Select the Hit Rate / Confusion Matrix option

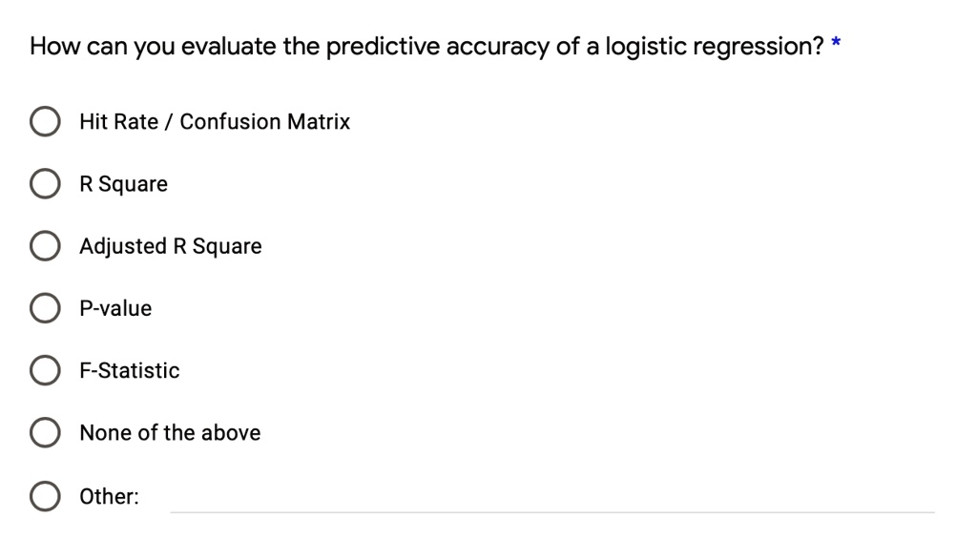(45, 121)
